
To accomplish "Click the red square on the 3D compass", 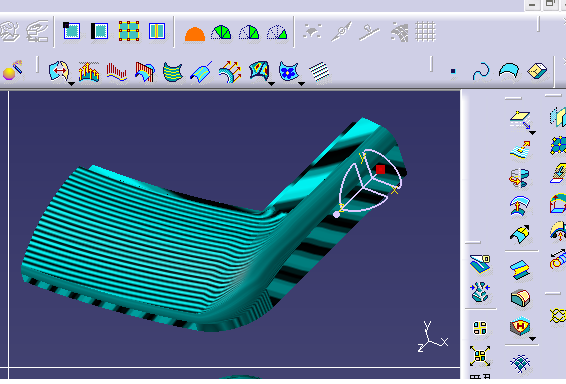I will [x=380, y=169].
